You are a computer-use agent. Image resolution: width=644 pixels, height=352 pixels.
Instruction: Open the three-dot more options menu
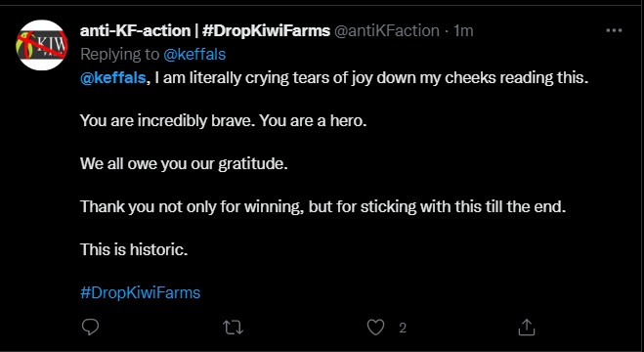615,30
